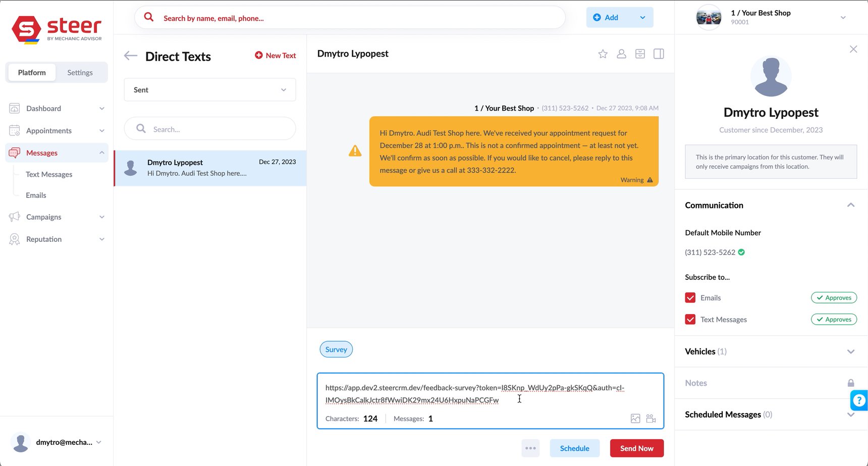Open the Reputation sidebar menu

point(43,239)
